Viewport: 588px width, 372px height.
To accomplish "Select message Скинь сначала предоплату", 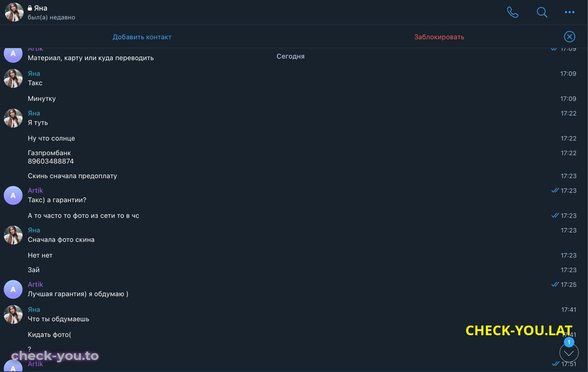I will (73, 176).
